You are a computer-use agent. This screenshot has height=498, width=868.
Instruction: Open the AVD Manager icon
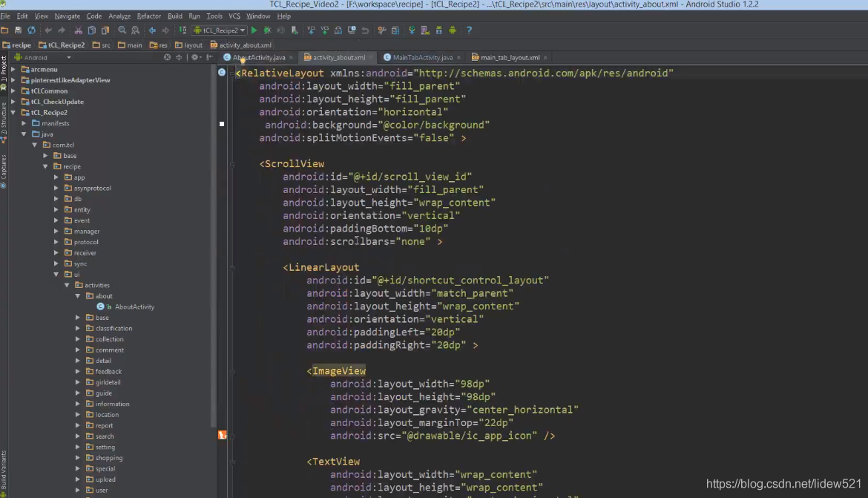[x=424, y=30]
